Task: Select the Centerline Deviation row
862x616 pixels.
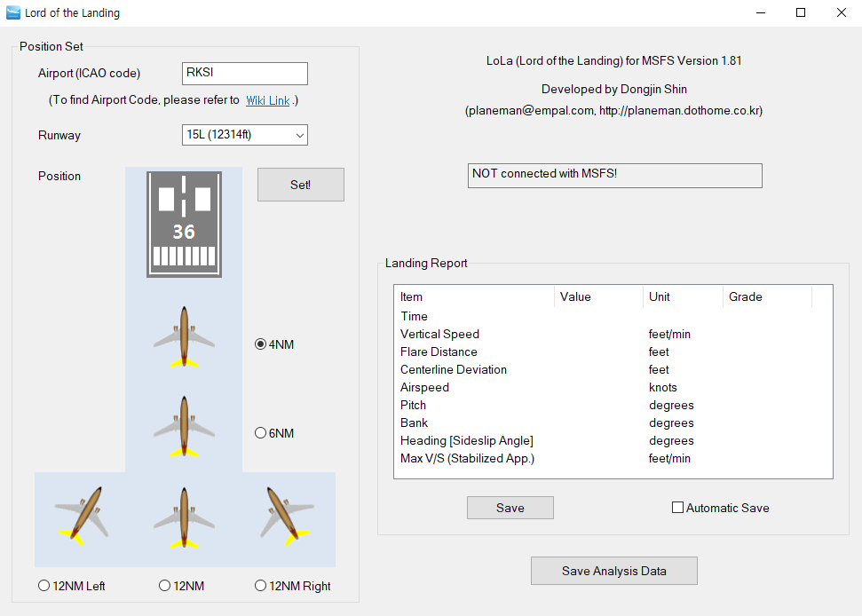Action: (613, 369)
